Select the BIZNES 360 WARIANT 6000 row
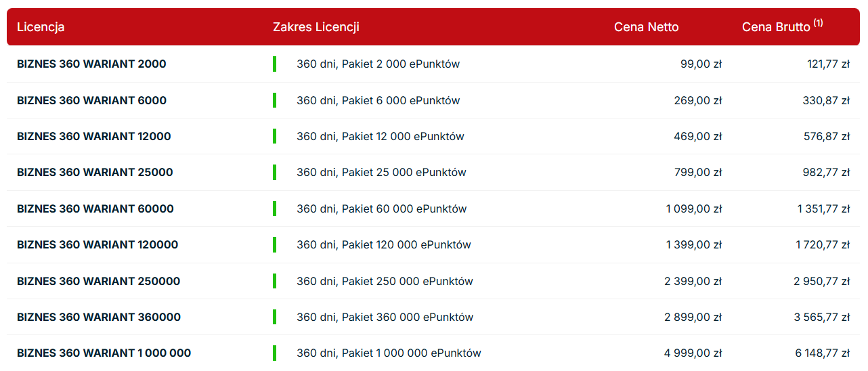 pos(91,100)
